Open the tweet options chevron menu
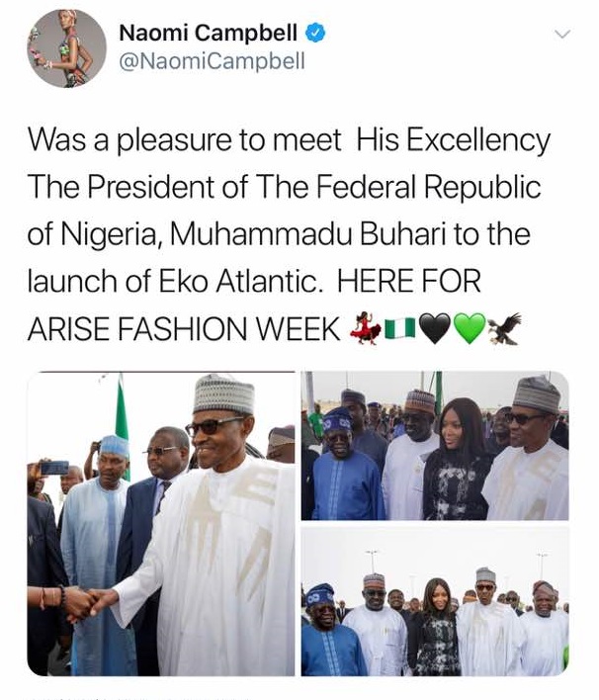Viewport: 599px width, 700px height. point(562,35)
